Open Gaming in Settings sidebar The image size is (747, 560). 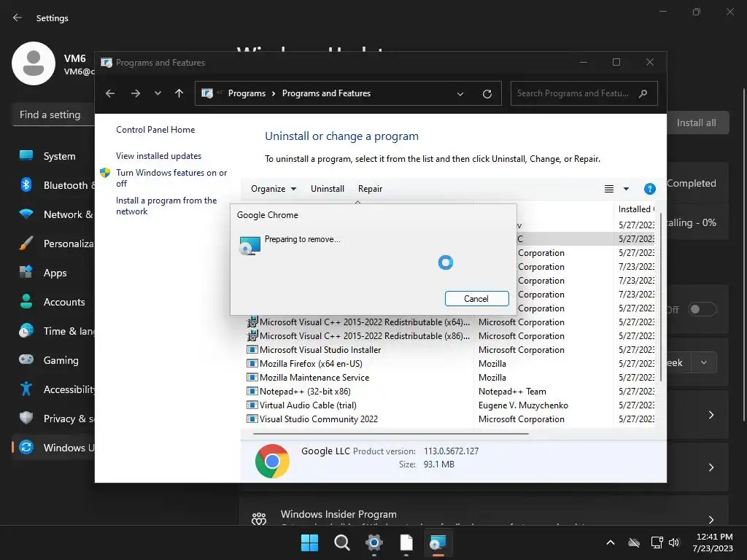click(53, 360)
